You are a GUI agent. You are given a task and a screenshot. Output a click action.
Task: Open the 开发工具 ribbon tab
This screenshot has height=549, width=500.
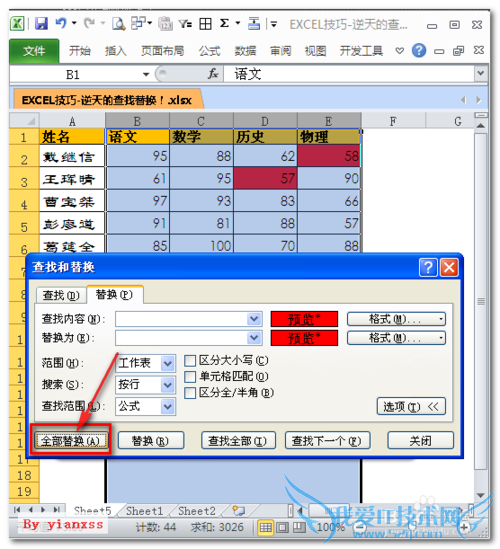click(x=361, y=51)
